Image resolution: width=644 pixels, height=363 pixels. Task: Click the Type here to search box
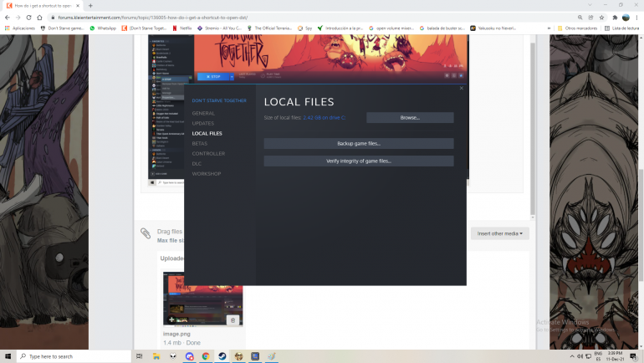click(x=74, y=356)
